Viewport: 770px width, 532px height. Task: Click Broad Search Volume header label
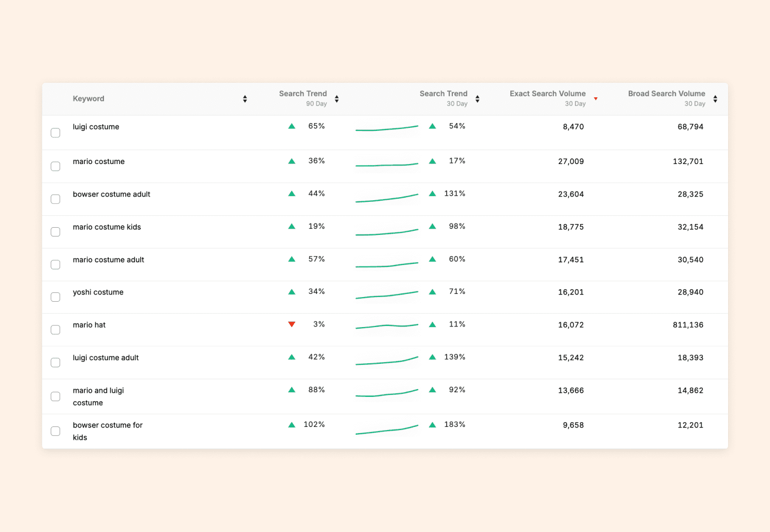tap(667, 98)
